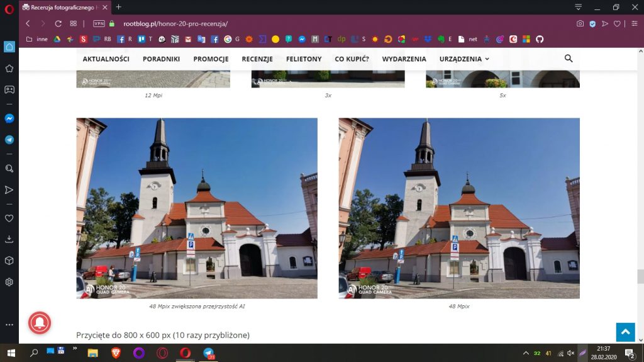644x362 pixels.
Task: Send page to My Flow from address bar
Action: tap(604, 23)
